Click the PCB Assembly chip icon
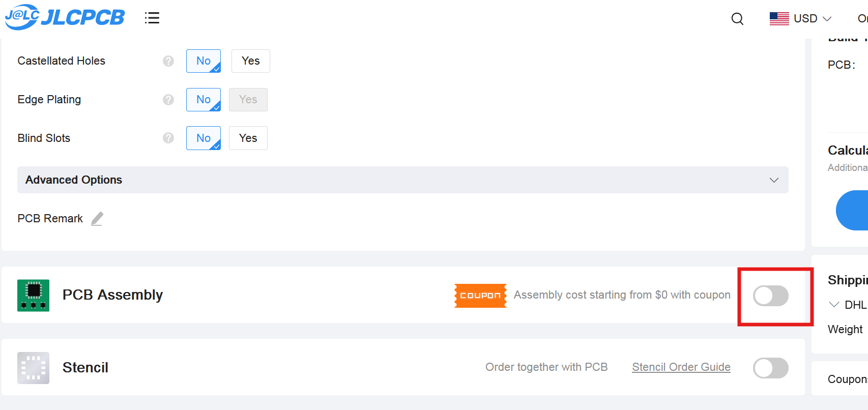 coord(33,295)
